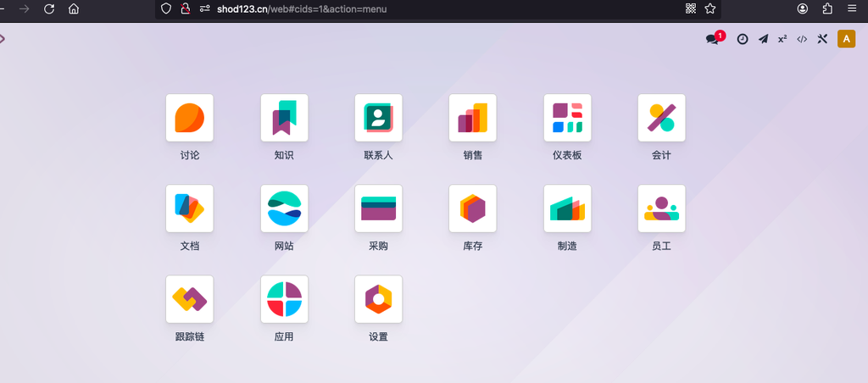Click the 跟踪链 label text
868x383 pixels.
(189, 337)
